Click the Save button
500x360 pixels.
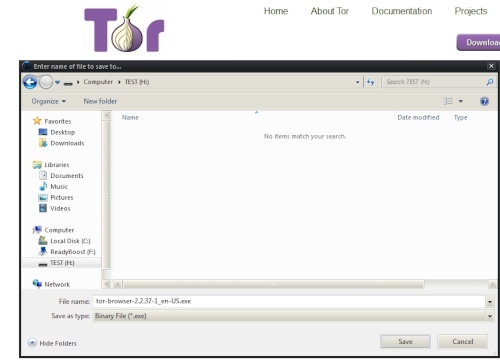[x=405, y=342]
